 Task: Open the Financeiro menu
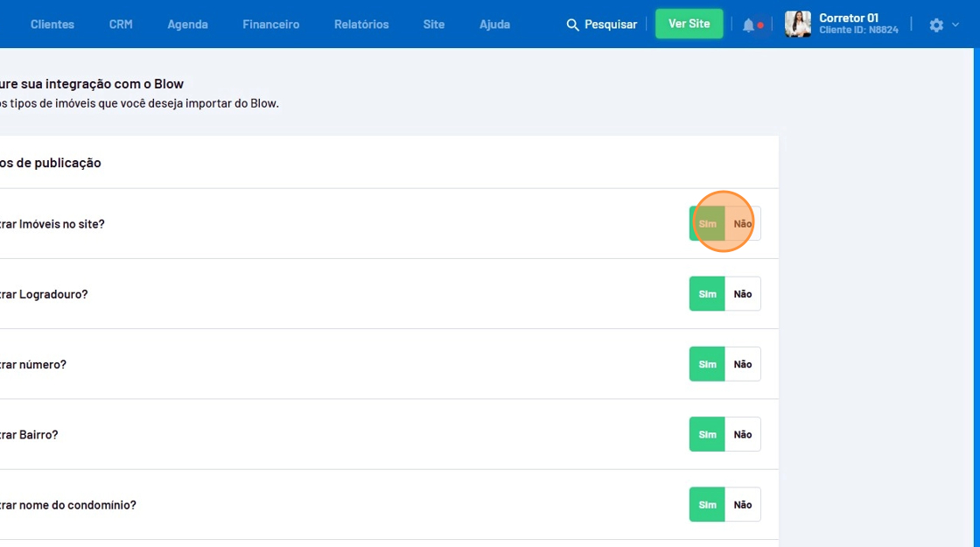270,25
